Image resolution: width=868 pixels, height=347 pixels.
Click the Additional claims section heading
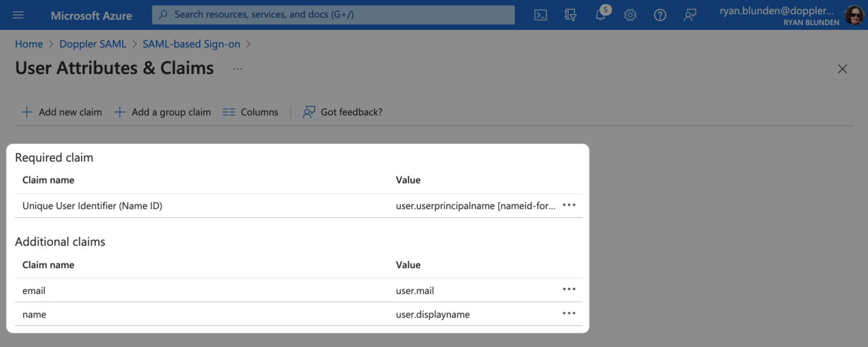(x=60, y=242)
